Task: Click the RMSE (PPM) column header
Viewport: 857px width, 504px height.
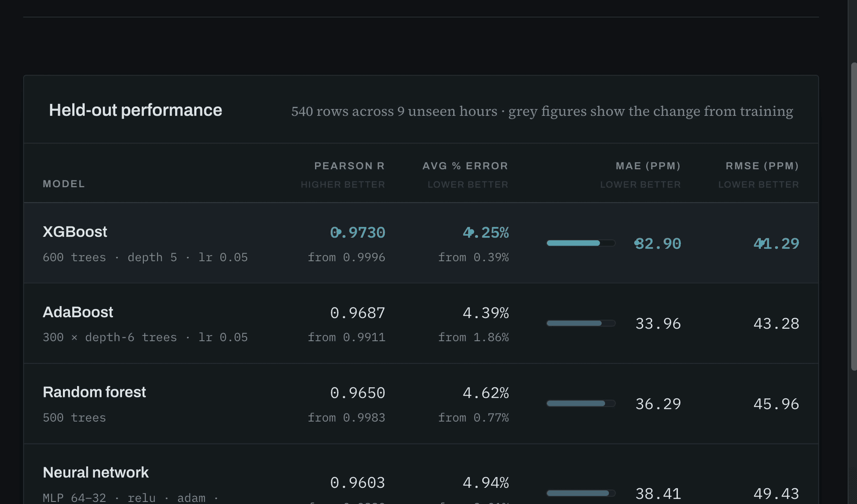Action: click(762, 166)
